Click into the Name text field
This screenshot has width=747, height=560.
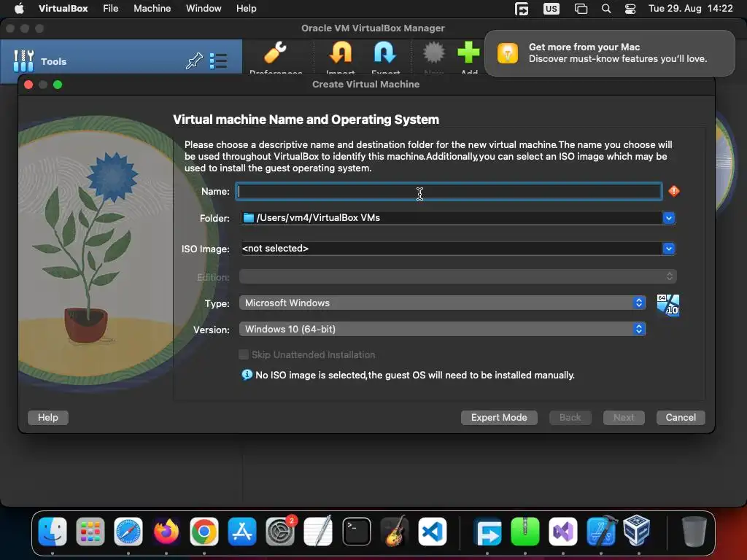tap(449, 192)
